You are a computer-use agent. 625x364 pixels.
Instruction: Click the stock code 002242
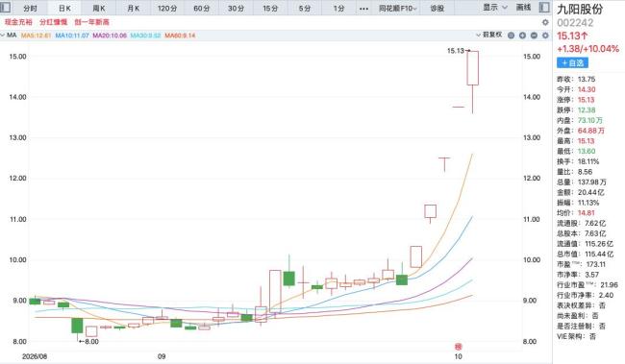point(575,23)
